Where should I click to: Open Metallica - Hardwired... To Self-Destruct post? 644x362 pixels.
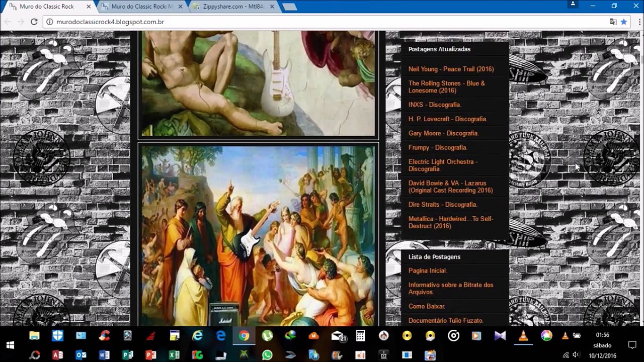451,222
